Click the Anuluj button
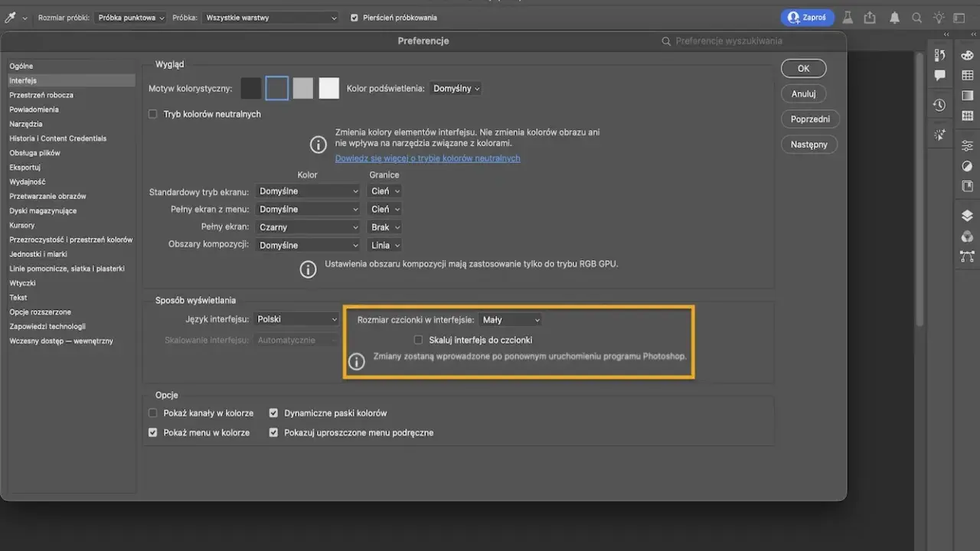 point(803,93)
